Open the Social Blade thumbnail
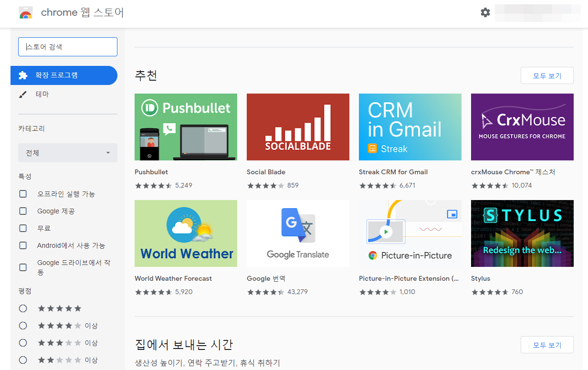The height and width of the screenshot is (370, 588). (298, 127)
